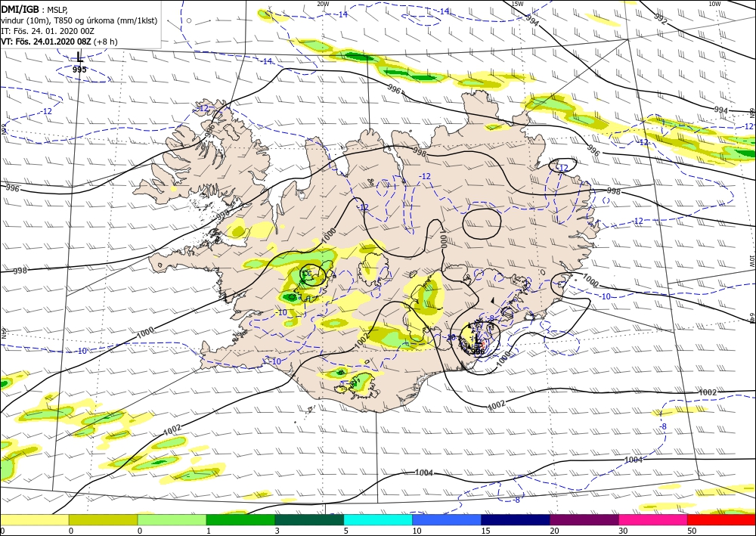
Task: Click the "VT: Fös. 24.01.2020 08Z (+8 h)" line
Action: pos(59,42)
